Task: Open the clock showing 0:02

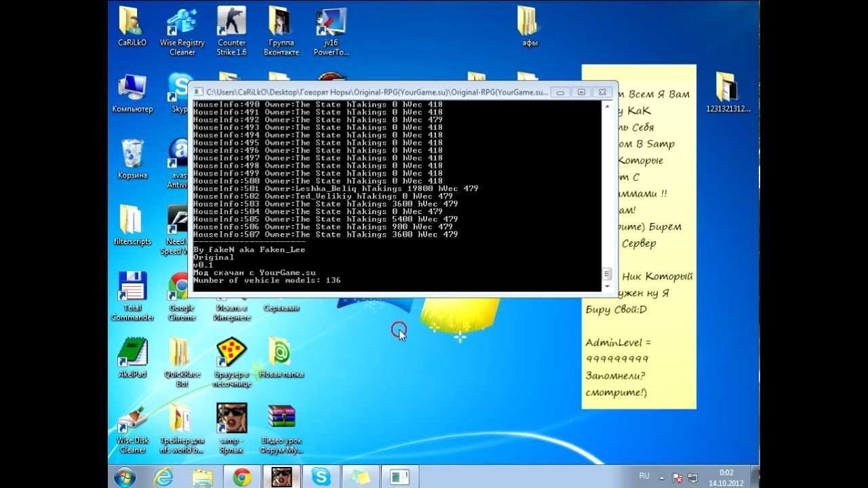Action: tap(726, 472)
